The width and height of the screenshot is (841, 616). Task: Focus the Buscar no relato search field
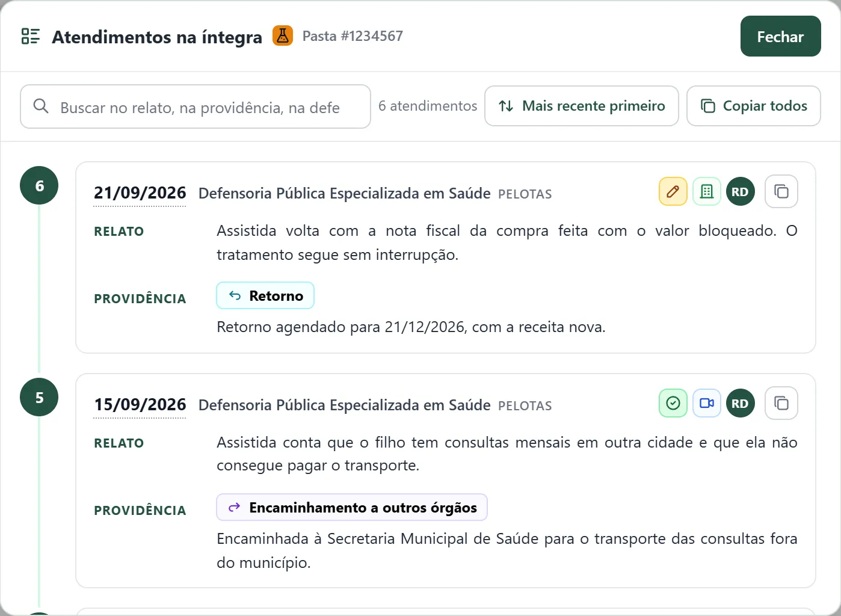196,106
